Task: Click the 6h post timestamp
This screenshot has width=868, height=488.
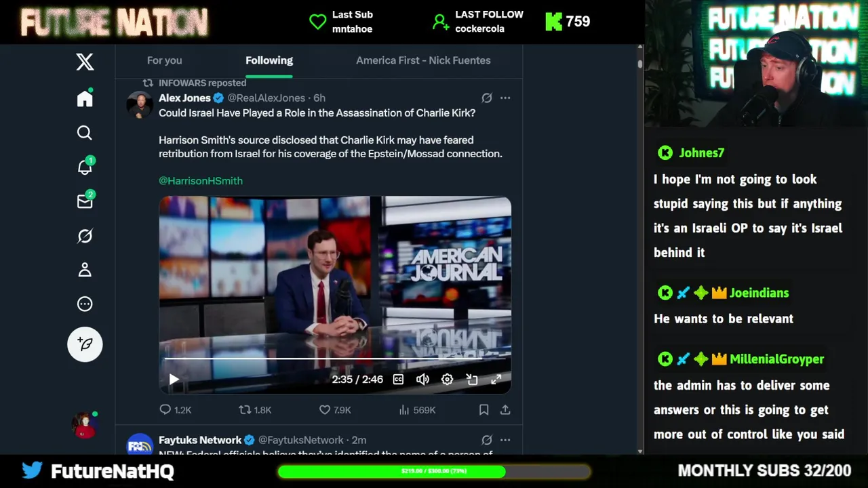Action: click(x=319, y=98)
